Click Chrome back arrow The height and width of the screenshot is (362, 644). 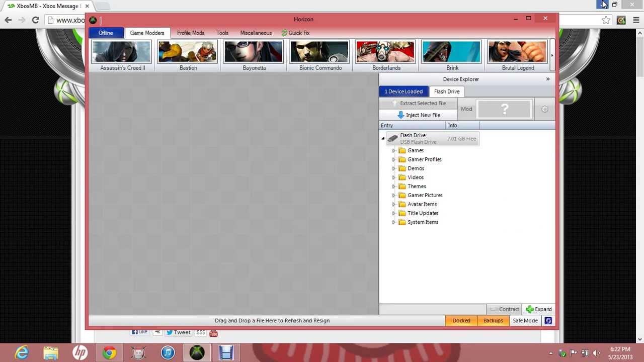click(8, 20)
